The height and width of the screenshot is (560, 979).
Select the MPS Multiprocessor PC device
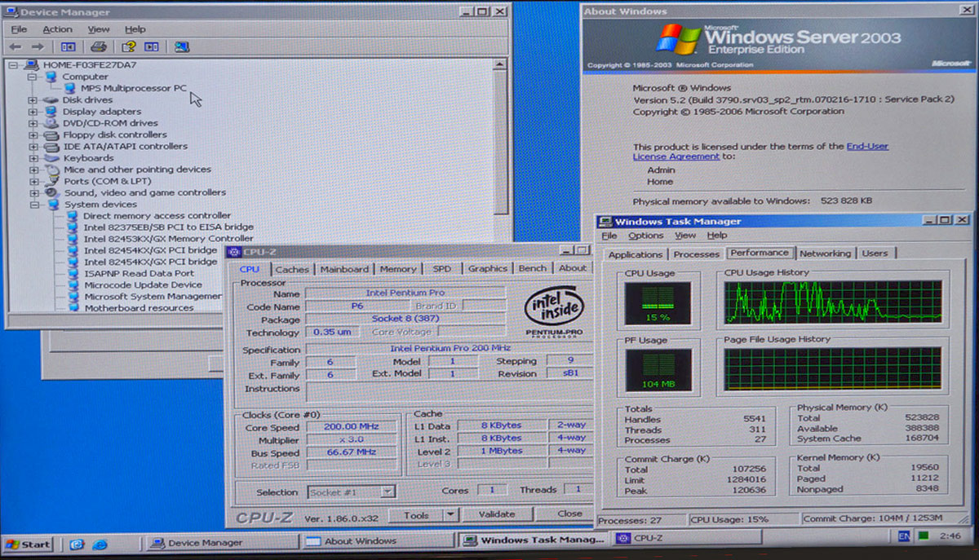[x=133, y=88]
